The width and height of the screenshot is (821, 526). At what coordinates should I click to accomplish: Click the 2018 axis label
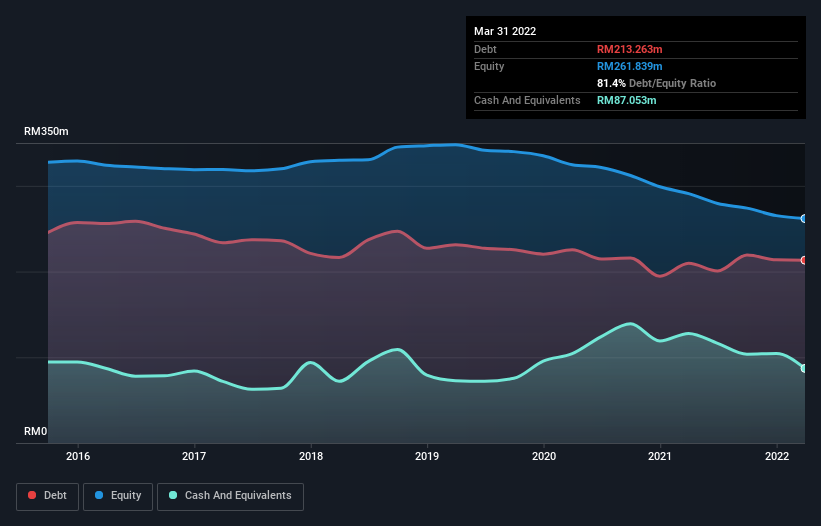pos(311,456)
